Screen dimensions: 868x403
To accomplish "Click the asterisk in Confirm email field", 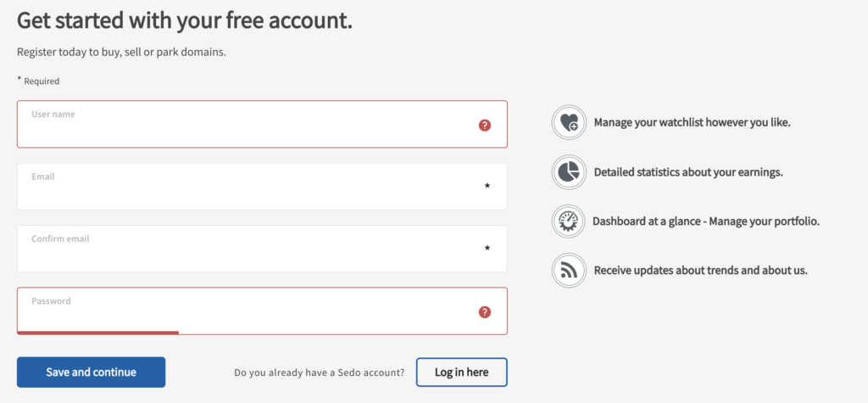I will (x=487, y=249).
